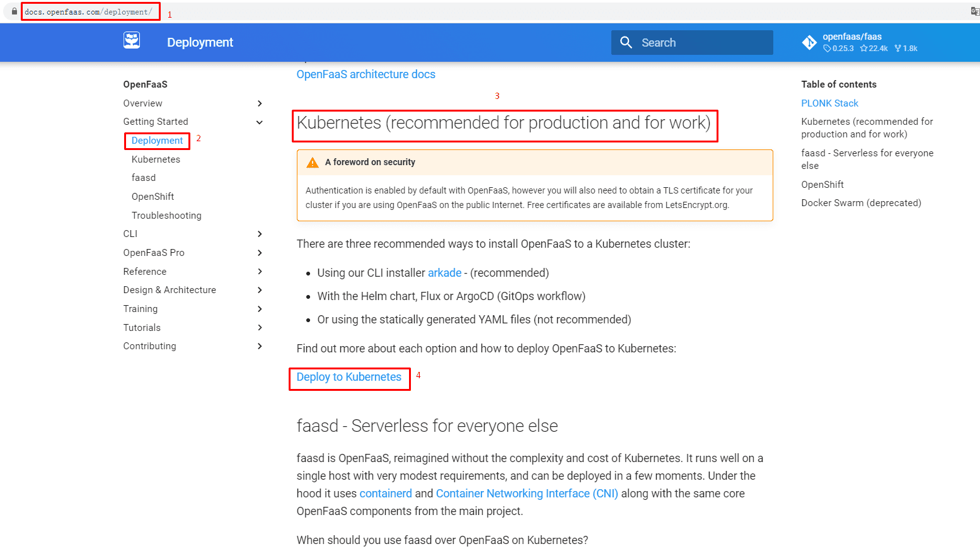Expand the CLI navigation chevron
This screenshot has height=556, width=980.
(260, 234)
